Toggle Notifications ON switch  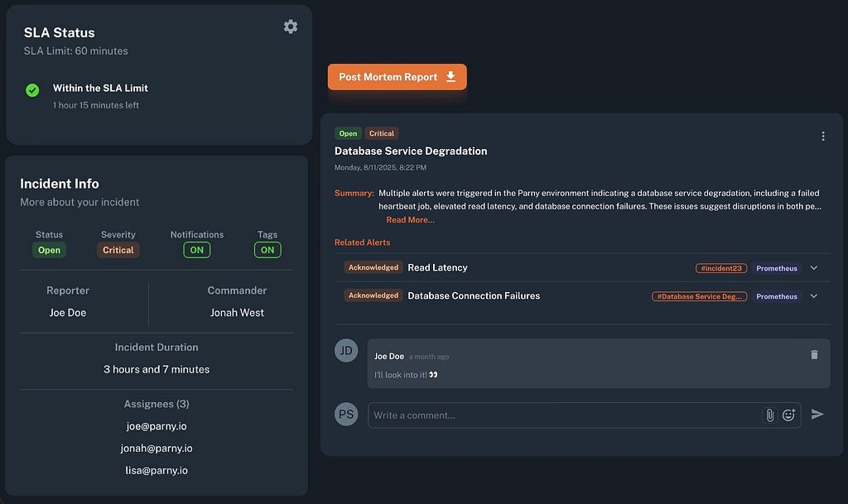click(x=197, y=250)
